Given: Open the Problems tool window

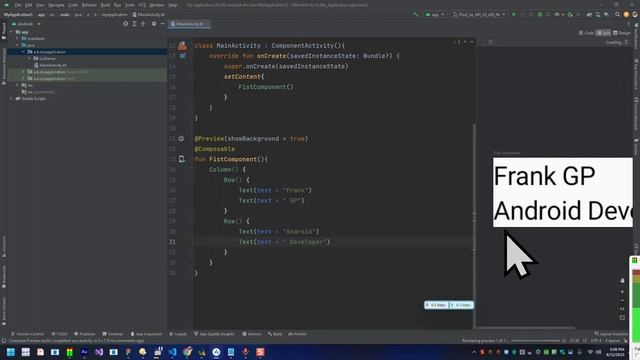Looking at the screenshot, I should coord(84,334).
